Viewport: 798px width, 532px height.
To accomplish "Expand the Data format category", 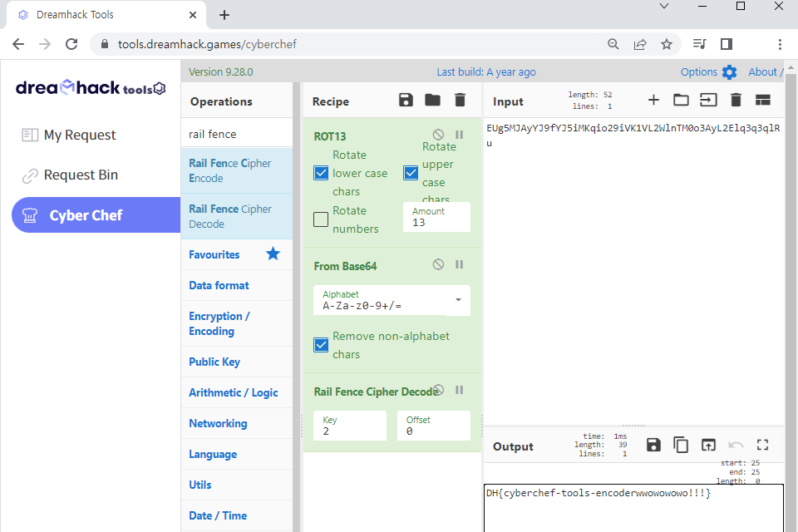I will pyautogui.click(x=237, y=285).
